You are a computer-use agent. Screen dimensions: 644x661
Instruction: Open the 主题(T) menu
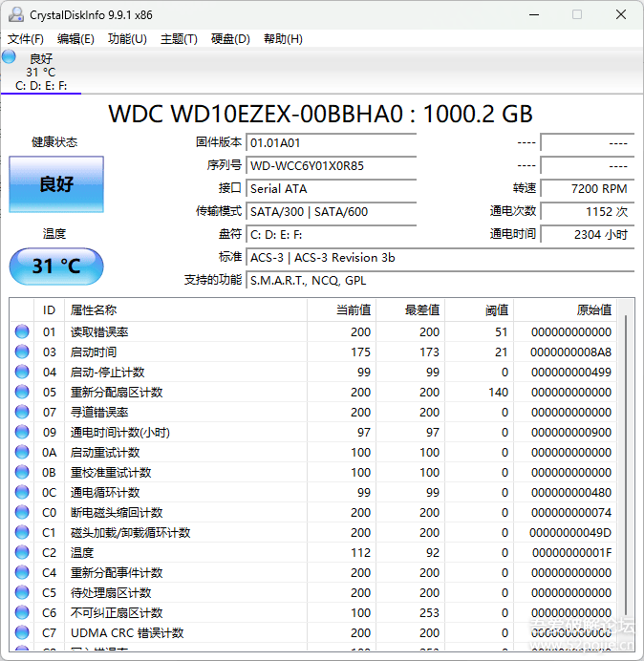(179, 39)
